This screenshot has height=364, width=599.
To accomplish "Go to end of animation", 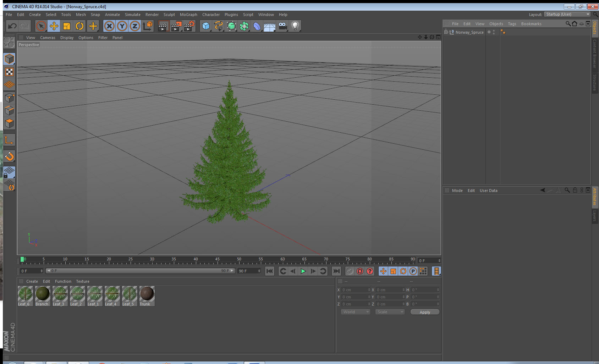I will point(336,271).
